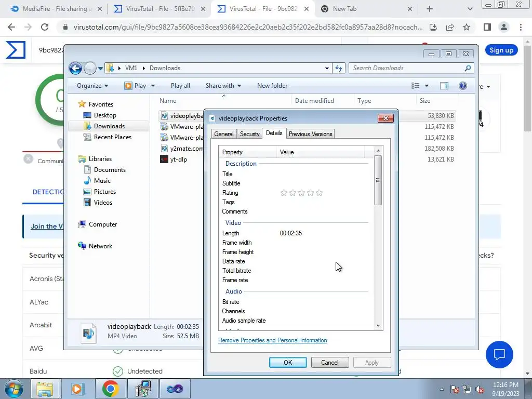Click the Explorer forward navigation arrow
532x399 pixels.
pos(90,68)
